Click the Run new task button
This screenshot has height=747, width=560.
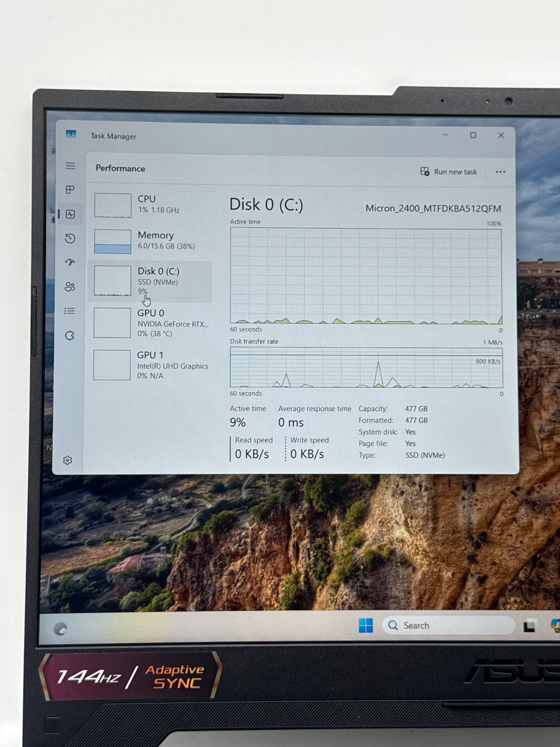[x=448, y=172]
